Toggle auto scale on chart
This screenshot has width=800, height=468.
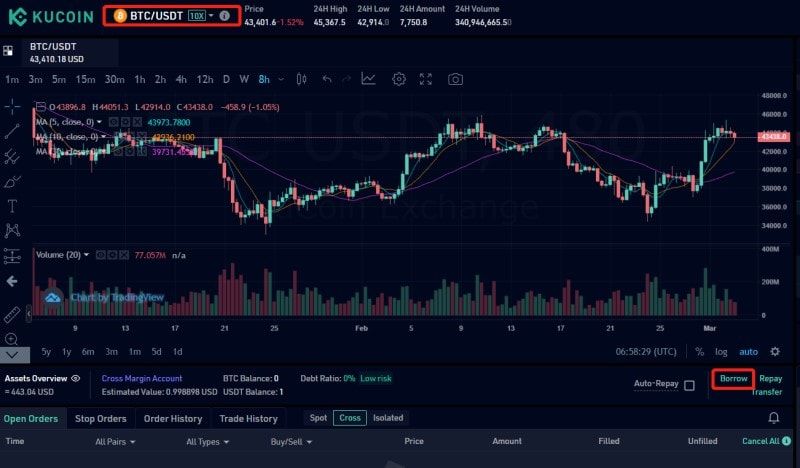tap(748, 352)
